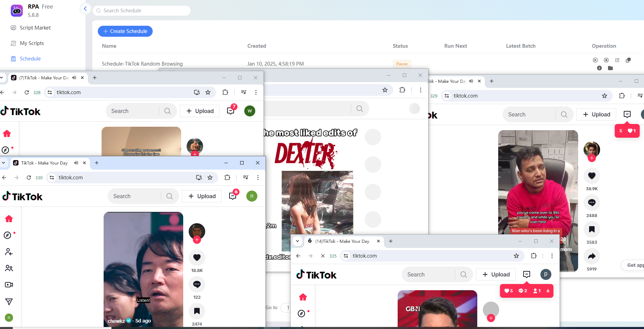Viewport: 644px width, 329px height.
Task: Open LIVE icon in window 330 sidebar
Action: (9, 285)
